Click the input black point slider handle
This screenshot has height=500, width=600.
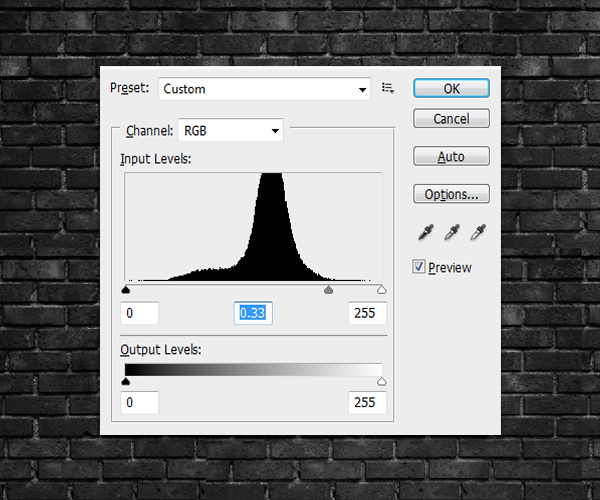(x=126, y=291)
